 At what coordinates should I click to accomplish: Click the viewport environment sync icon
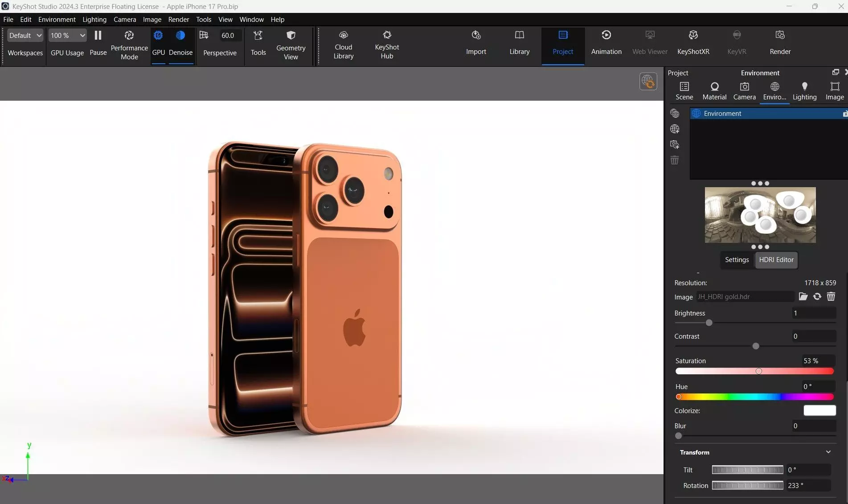pyautogui.click(x=648, y=82)
